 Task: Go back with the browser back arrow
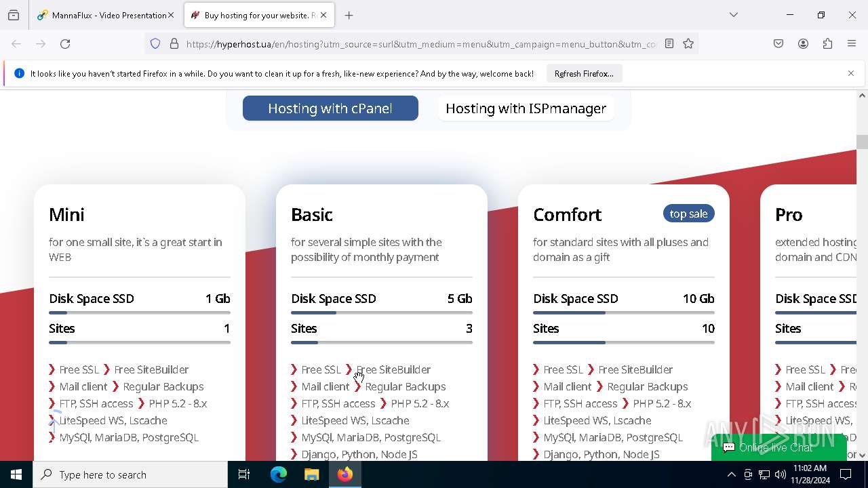16,44
